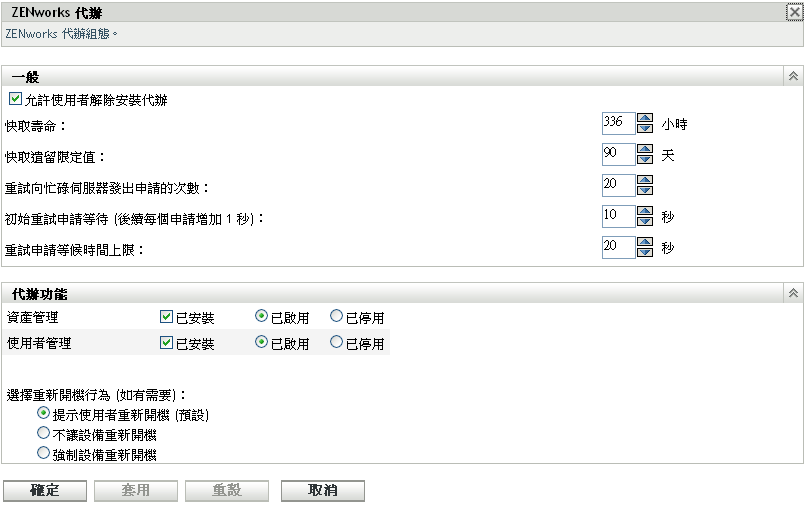
Task: Toggle 允許使用者解除安裝代辦 checkbox
Action: 15,98
